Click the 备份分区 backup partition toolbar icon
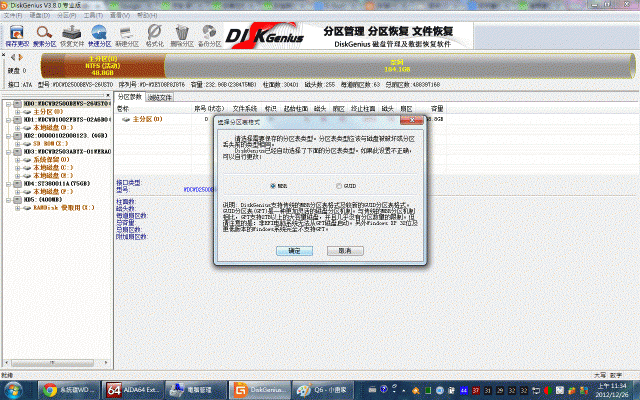640x400 pixels. tap(209, 36)
